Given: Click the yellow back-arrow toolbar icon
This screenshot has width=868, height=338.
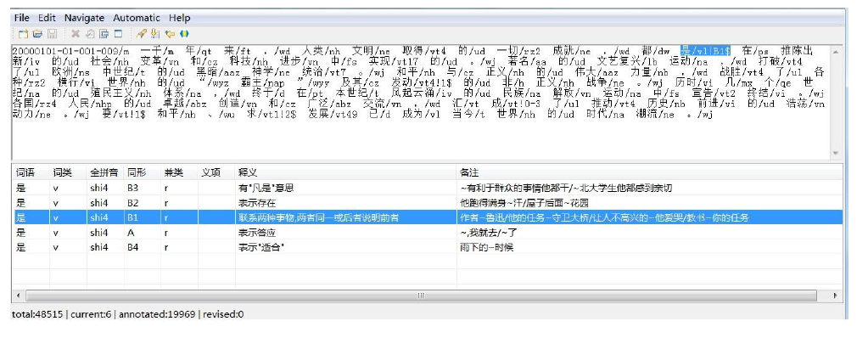Looking at the screenshot, I should click(170, 34).
